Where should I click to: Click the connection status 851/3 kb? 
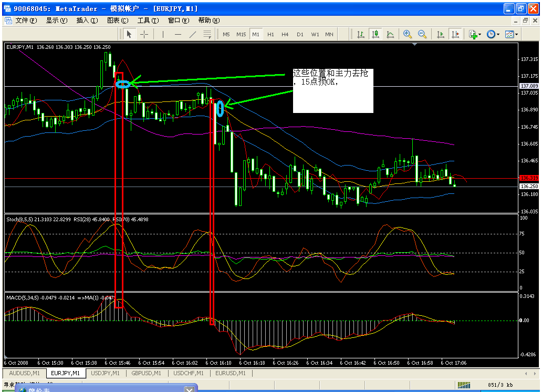point(500,385)
